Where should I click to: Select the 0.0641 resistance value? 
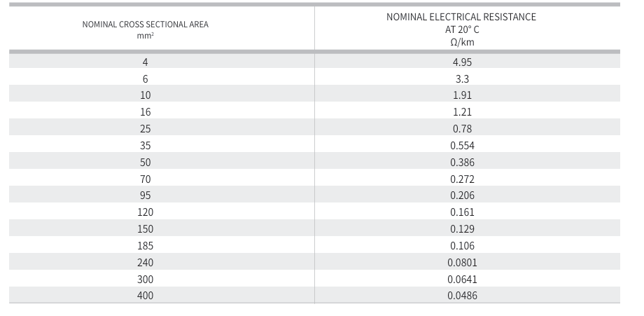point(462,280)
